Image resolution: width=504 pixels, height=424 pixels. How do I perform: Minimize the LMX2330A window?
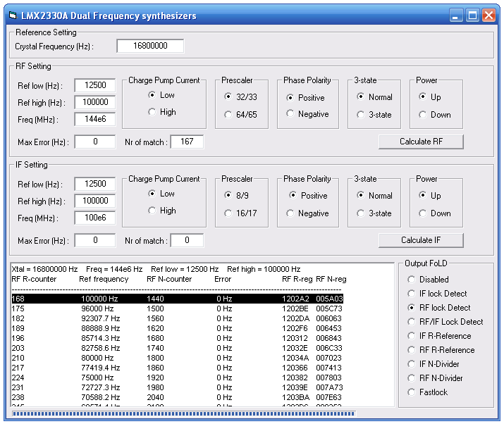pyautogui.click(x=455, y=15)
